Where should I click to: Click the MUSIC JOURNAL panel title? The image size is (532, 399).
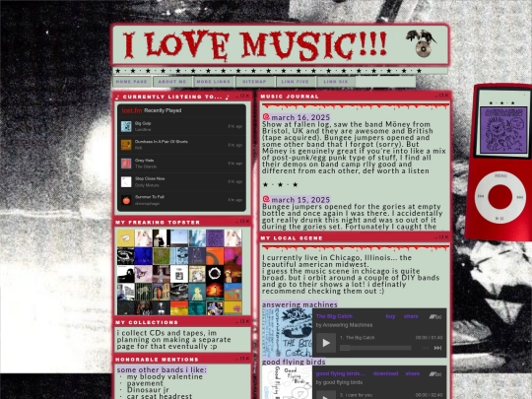click(290, 97)
